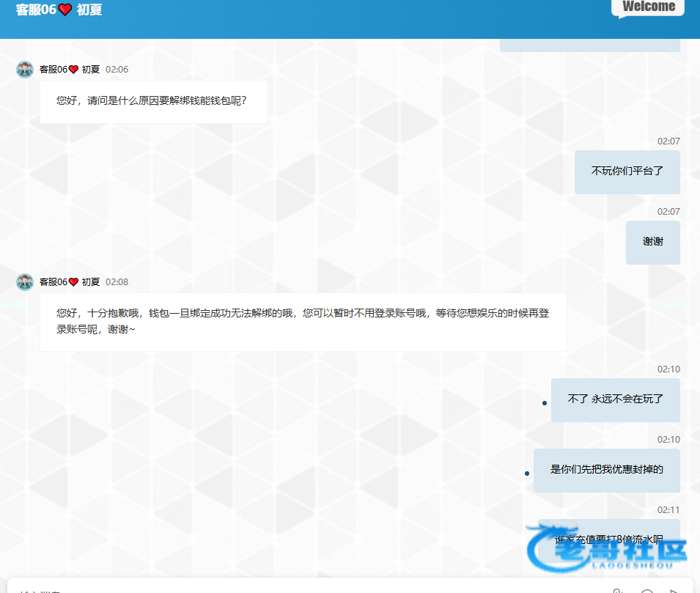The height and width of the screenshot is (593, 700).
Task: Click heart icon in the 02:08 sender name
Action: coord(73,282)
